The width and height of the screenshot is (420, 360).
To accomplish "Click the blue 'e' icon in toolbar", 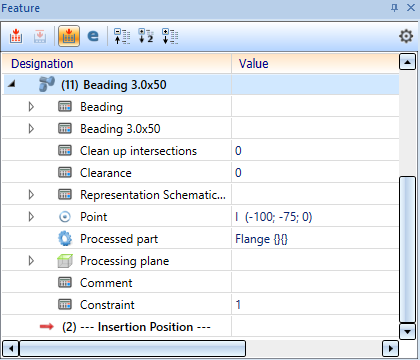I will coord(93,36).
